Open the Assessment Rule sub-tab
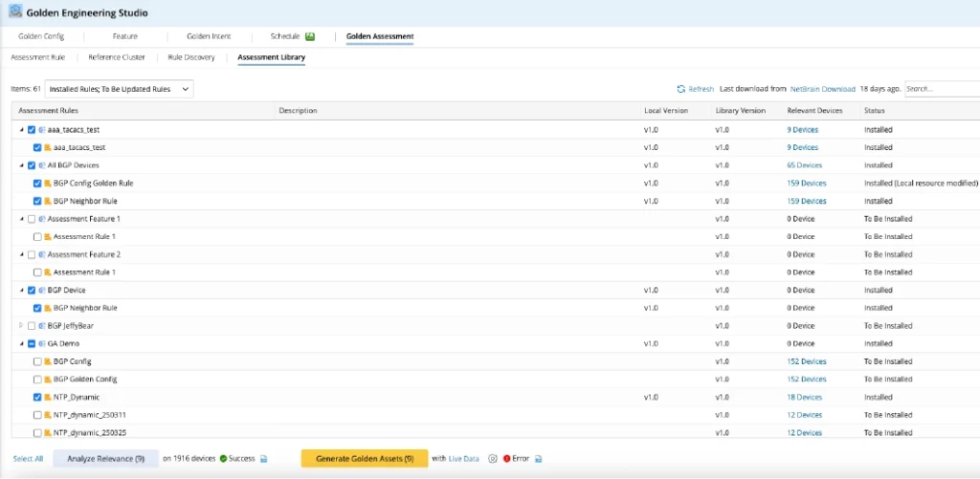 click(37, 57)
